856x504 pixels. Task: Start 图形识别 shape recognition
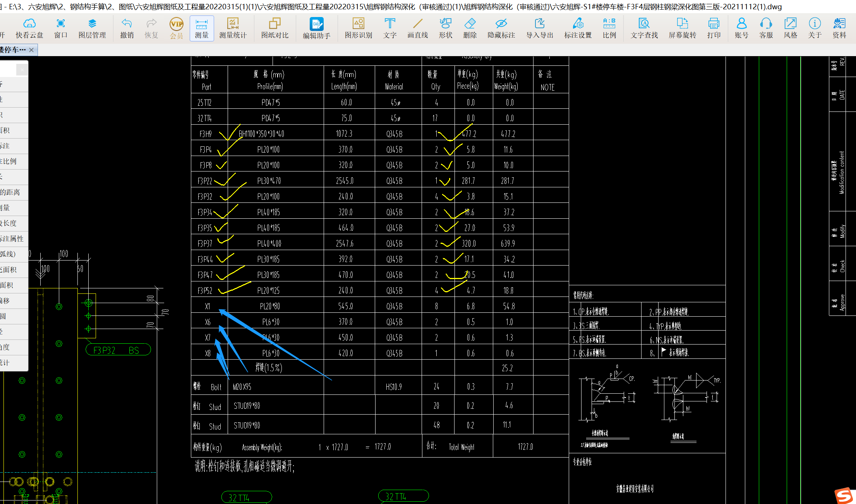click(x=359, y=28)
